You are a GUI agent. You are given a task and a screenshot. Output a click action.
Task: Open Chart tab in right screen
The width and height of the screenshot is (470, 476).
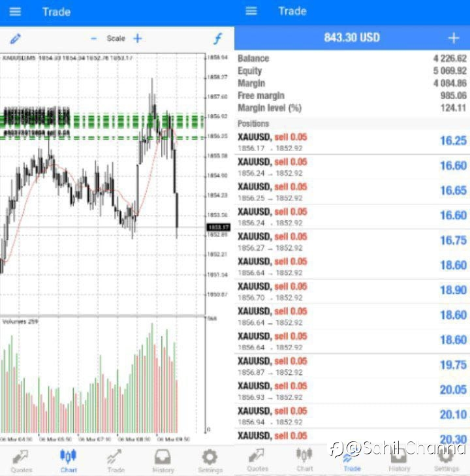(x=304, y=460)
